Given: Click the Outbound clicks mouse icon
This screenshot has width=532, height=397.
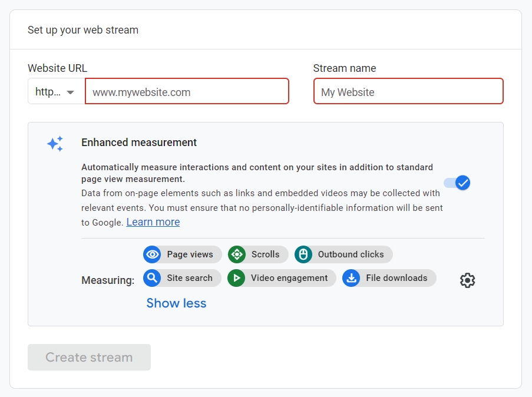Looking at the screenshot, I should click(x=303, y=254).
